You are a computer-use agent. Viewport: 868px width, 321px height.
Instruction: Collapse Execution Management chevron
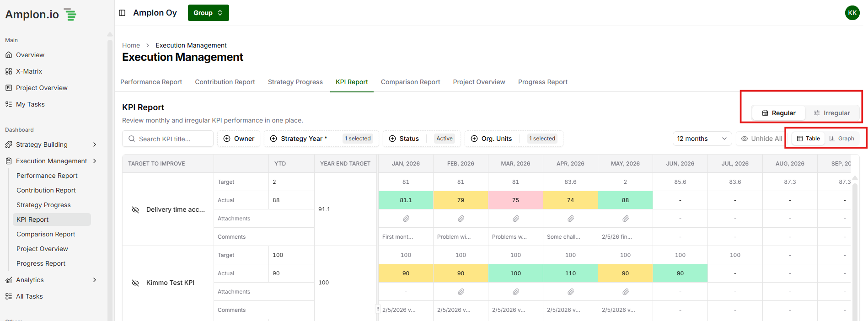tap(95, 161)
